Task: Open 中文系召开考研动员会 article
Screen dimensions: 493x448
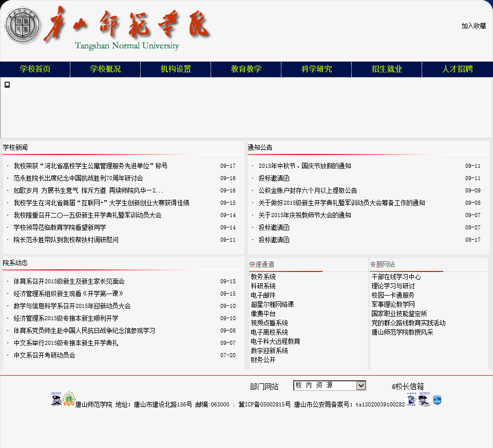Action: tap(44, 355)
